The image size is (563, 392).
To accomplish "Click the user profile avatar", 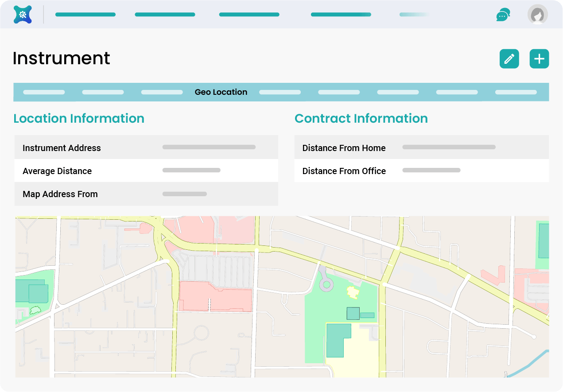I will click(x=537, y=14).
